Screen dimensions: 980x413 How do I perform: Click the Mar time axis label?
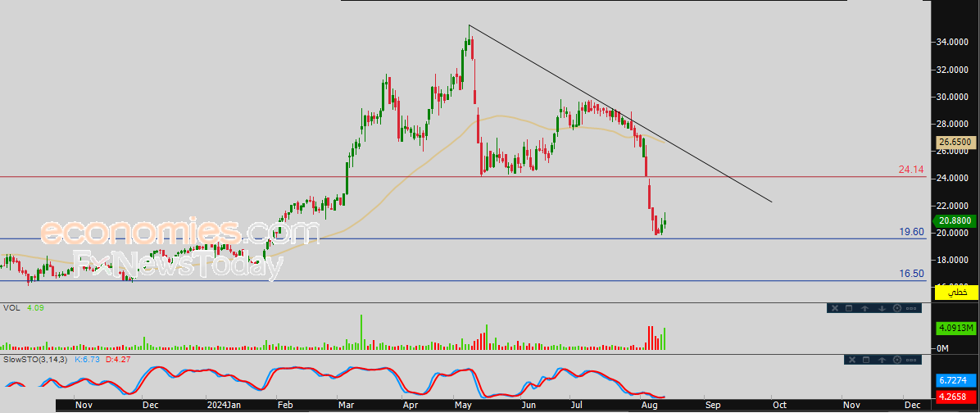[345, 405]
